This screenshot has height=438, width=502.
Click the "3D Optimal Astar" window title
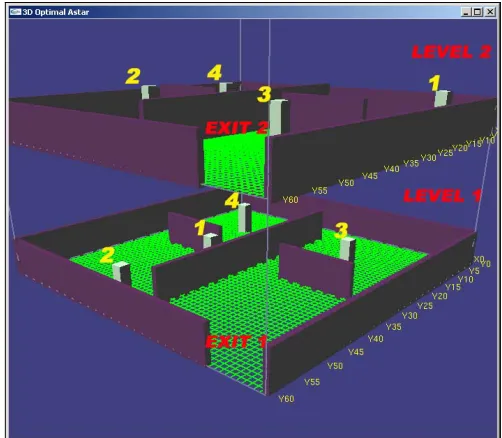coord(56,12)
